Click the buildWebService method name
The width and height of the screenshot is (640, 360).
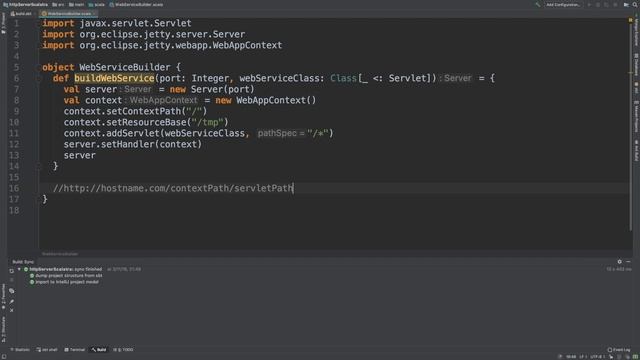coord(114,78)
